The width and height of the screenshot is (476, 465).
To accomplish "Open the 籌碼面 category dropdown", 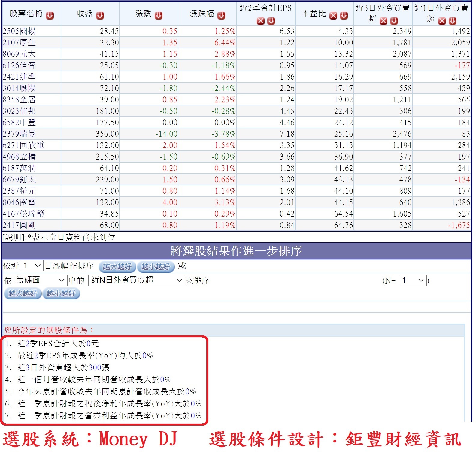I will (x=40, y=280).
